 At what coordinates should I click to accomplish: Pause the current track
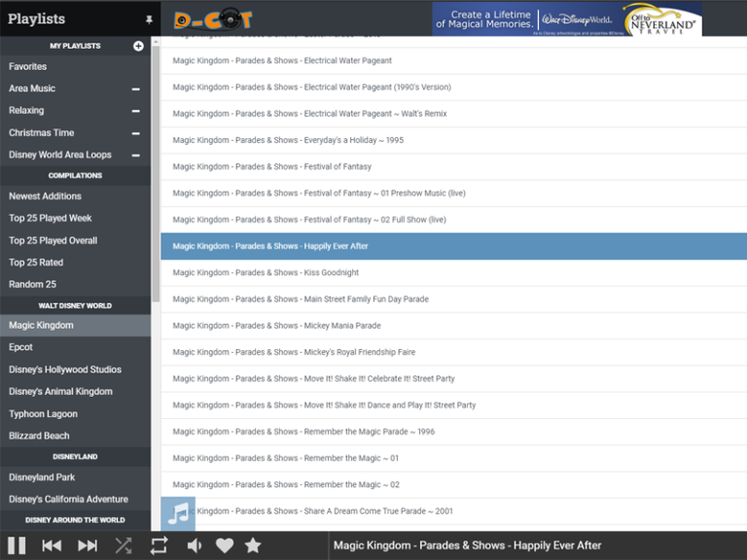pyautogui.click(x=17, y=545)
